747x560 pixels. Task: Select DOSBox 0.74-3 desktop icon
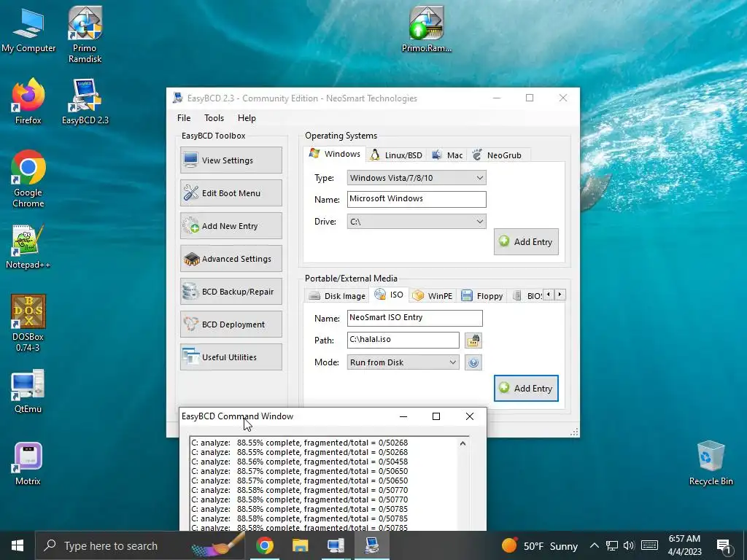(x=28, y=323)
